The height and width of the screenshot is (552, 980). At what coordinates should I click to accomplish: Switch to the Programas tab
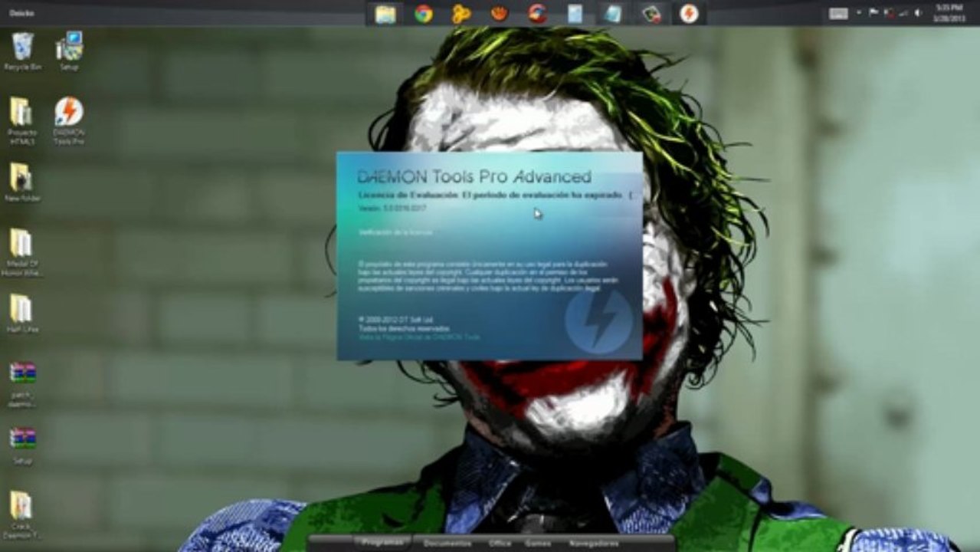coord(381,543)
